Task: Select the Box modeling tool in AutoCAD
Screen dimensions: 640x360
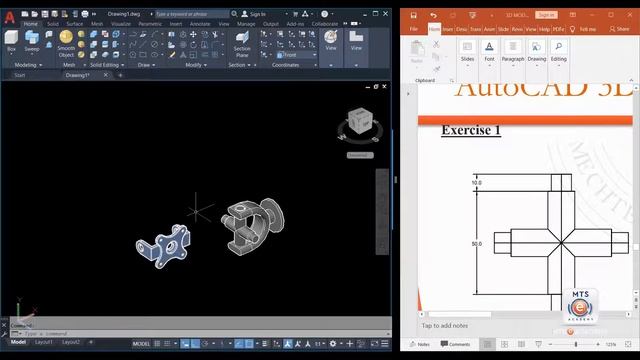Action: click(x=11, y=41)
